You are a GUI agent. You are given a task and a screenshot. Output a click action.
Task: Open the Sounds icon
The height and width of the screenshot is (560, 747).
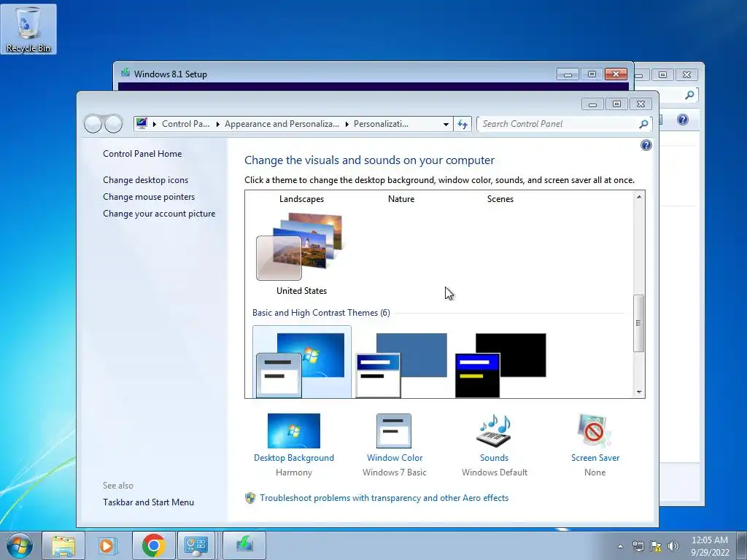coord(494,430)
